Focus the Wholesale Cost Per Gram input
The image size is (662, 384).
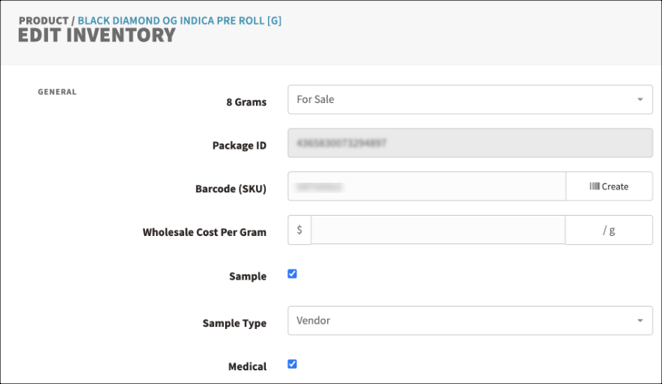[438, 230]
